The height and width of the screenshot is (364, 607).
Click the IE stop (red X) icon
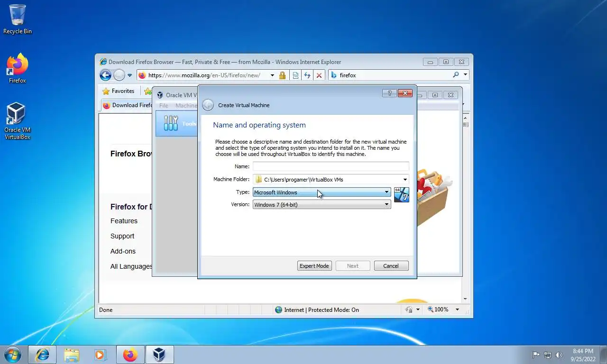coord(319,75)
